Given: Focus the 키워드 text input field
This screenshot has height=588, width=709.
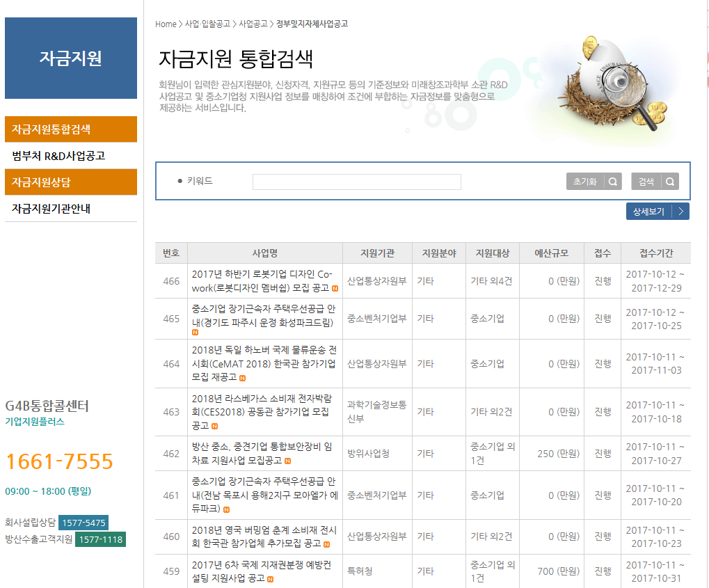Looking at the screenshot, I should point(356,182).
